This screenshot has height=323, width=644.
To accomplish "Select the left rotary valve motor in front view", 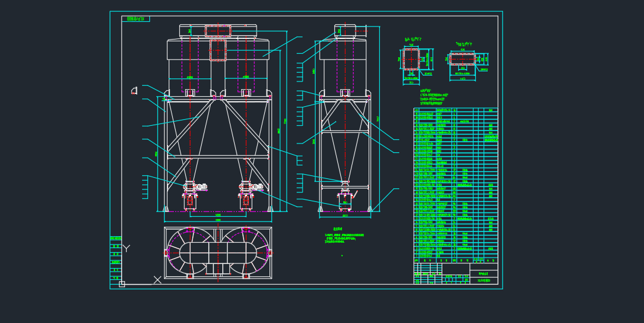I will point(201,187).
